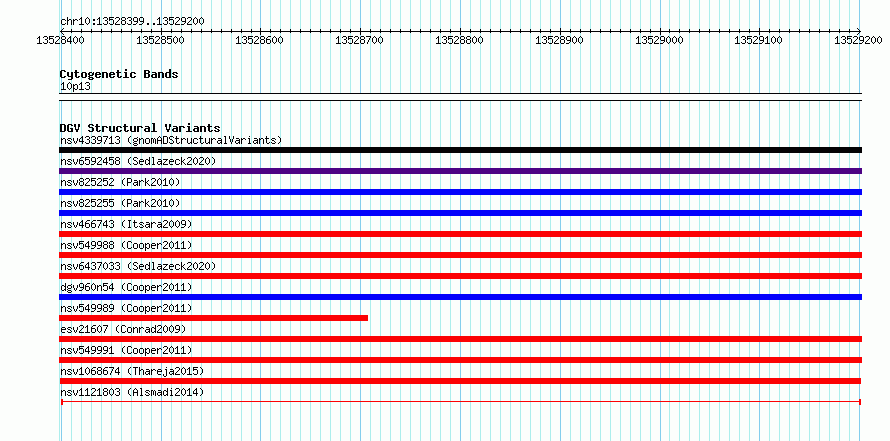
Task: Click ruler position 13528900
Action: point(561,40)
